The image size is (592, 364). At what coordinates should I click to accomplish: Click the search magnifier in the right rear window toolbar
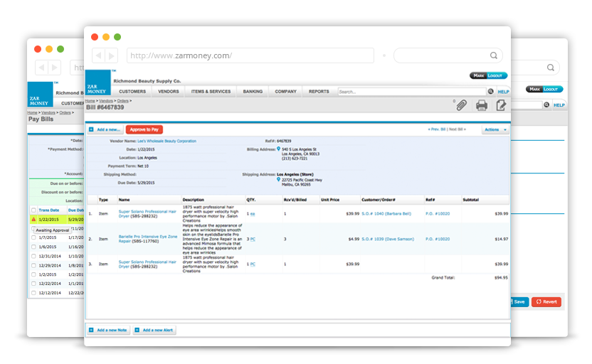point(546,105)
